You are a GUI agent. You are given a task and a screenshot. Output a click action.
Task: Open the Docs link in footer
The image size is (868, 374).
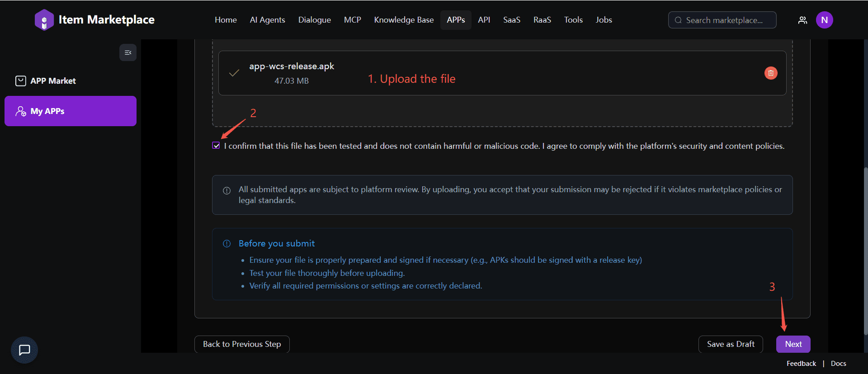click(x=838, y=364)
